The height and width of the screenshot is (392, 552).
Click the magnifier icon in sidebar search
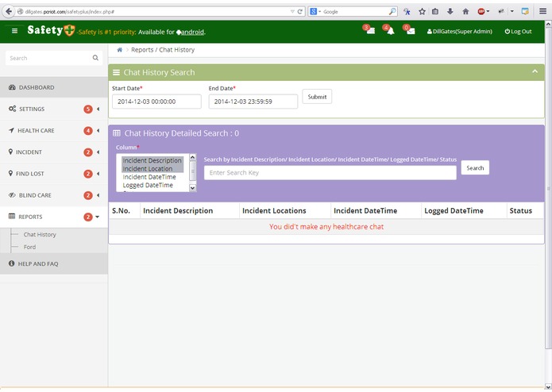tap(95, 58)
